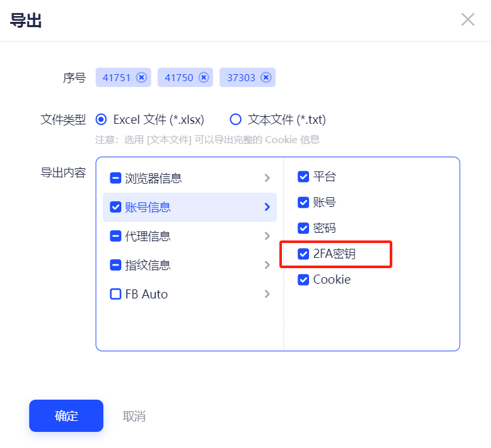Uncheck the 平台 checkbox

303,177
